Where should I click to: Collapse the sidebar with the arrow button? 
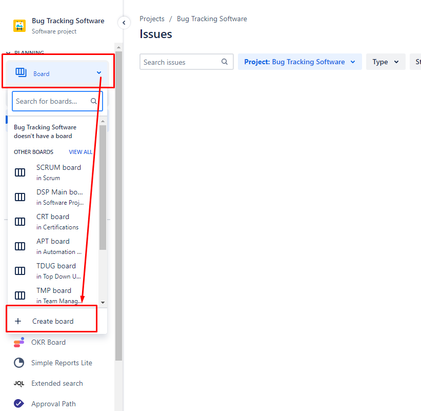coord(124,23)
